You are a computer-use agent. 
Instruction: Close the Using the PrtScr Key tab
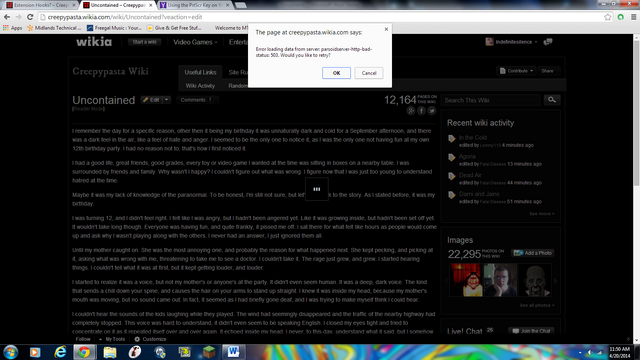coord(228,5)
